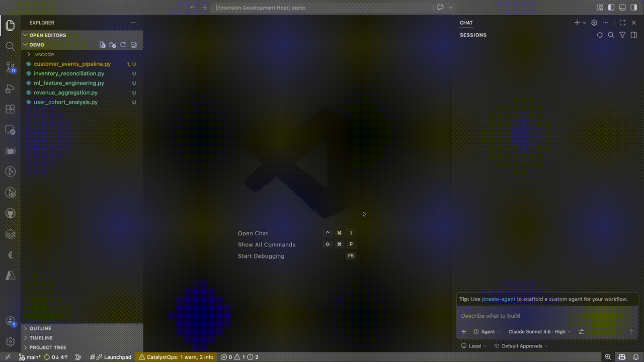Open new chat options dropdown arrow

[x=584, y=23]
